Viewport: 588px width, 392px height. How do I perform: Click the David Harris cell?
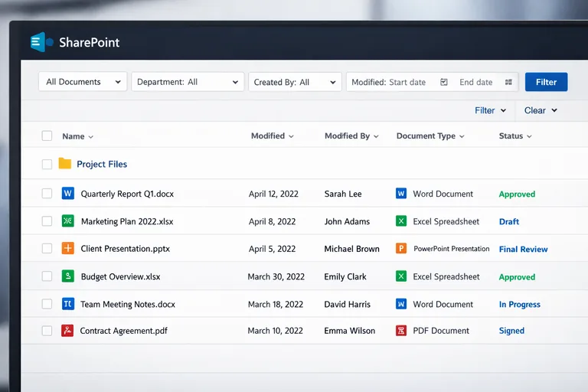348,304
